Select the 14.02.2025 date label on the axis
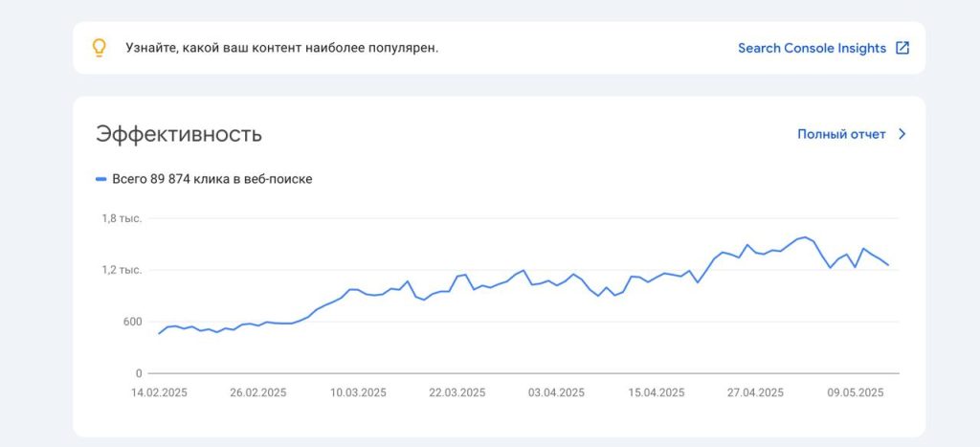Viewport: 980px width, 447px height. (159, 392)
